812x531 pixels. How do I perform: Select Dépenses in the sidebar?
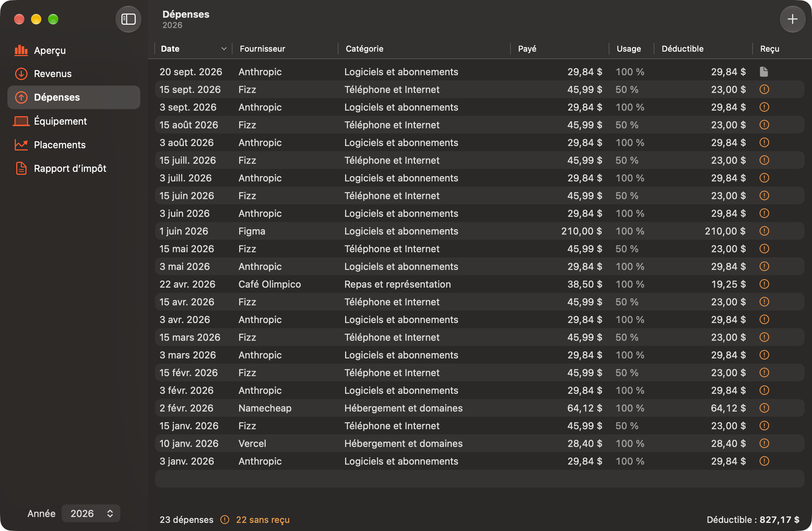pyautogui.click(x=74, y=97)
